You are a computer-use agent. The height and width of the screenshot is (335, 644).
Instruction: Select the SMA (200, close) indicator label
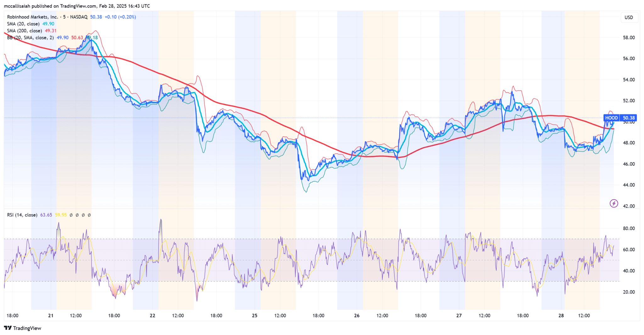click(x=25, y=31)
